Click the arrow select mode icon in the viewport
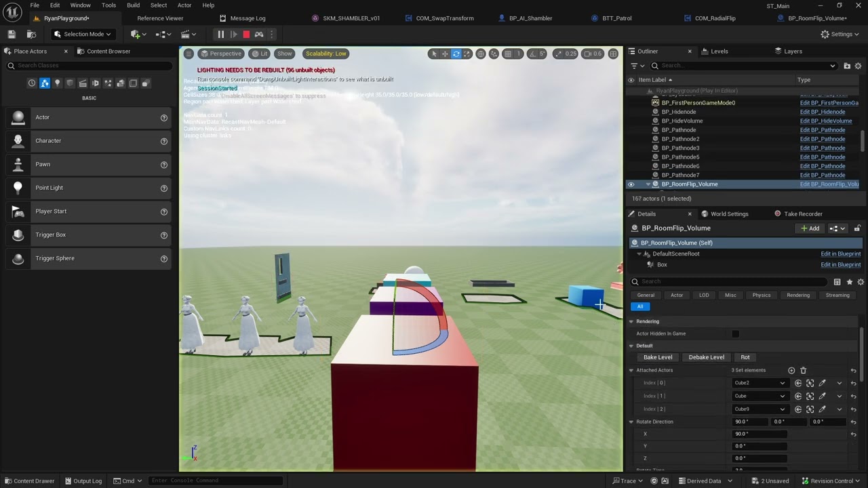Screen dimensions: 868x488 [434, 54]
